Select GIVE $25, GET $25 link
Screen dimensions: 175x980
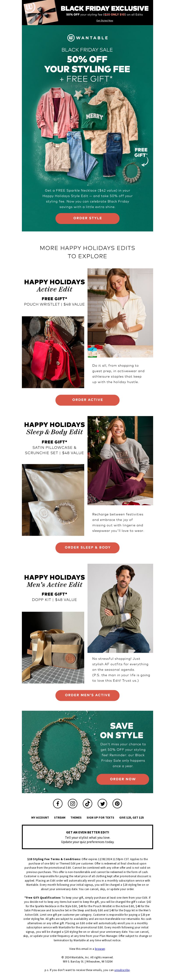[131, 817]
